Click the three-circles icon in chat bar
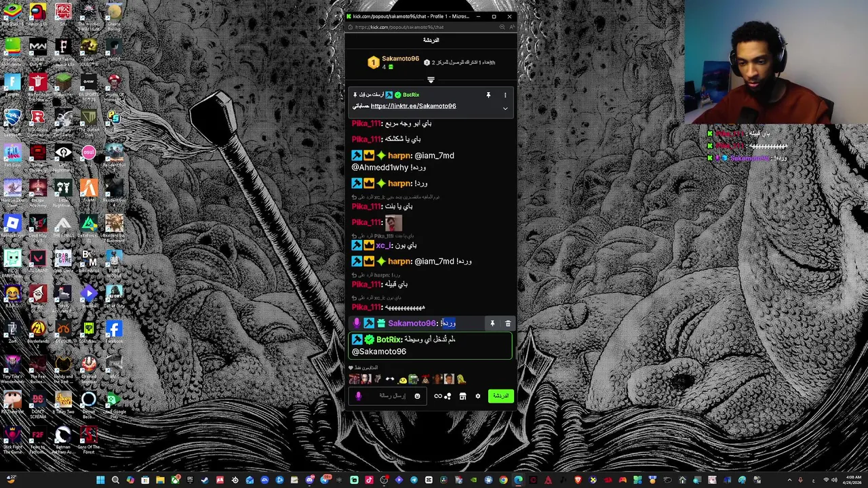868x488 pixels. [x=448, y=396]
